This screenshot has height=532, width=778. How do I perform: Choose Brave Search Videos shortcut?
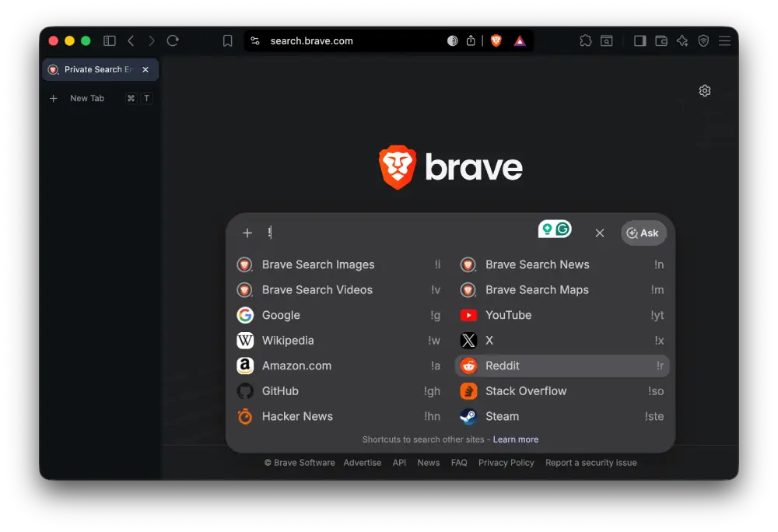(x=339, y=290)
